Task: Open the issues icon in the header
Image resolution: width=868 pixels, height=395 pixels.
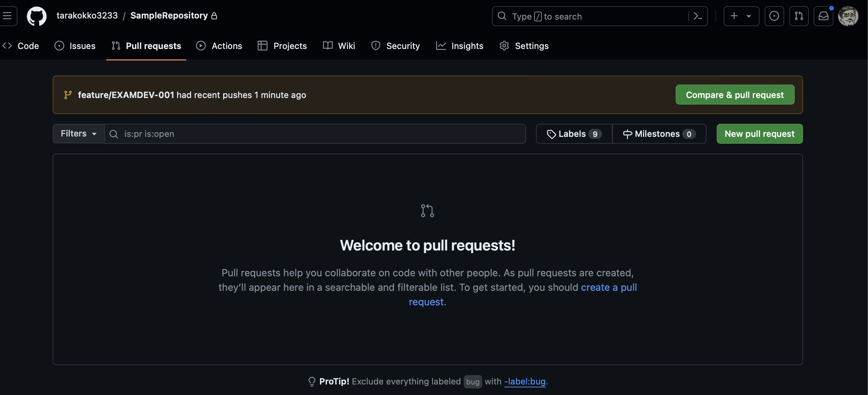Action: tap(774, 16)
